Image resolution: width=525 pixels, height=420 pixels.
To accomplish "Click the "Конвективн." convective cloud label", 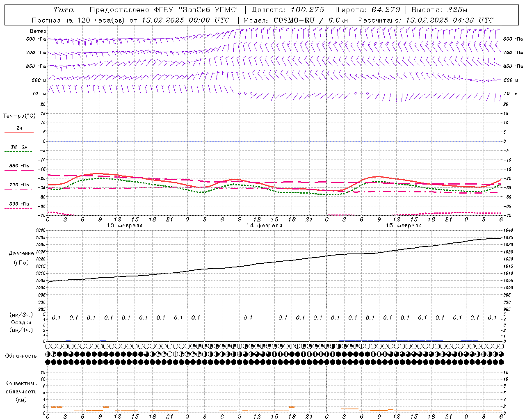I will (21, 383).
